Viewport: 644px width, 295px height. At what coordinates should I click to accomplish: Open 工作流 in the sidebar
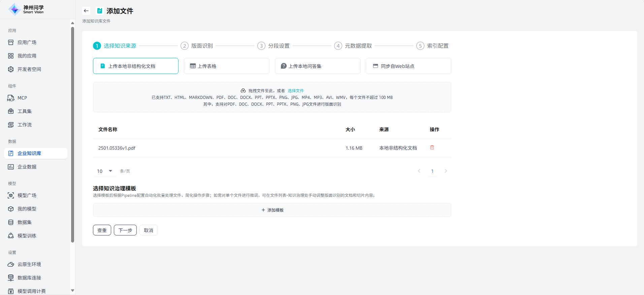[25, 125]
